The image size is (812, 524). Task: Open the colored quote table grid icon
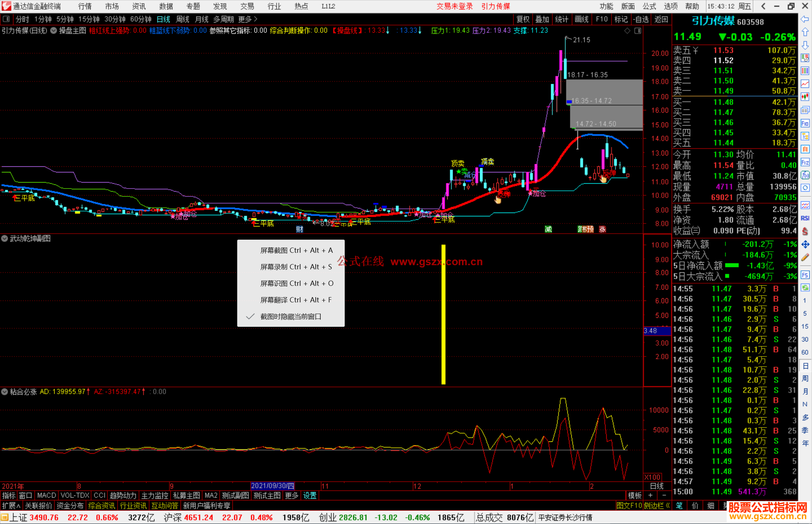[x=805, y=71]
